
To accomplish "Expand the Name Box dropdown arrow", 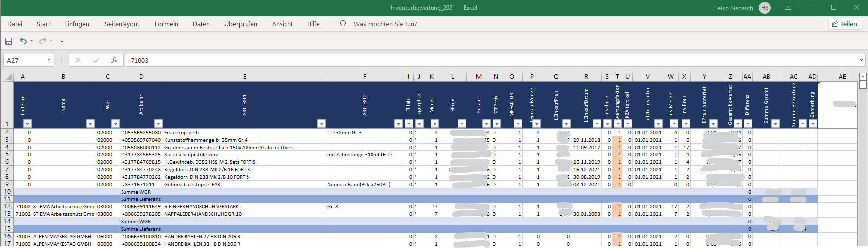I will [49, 60].
